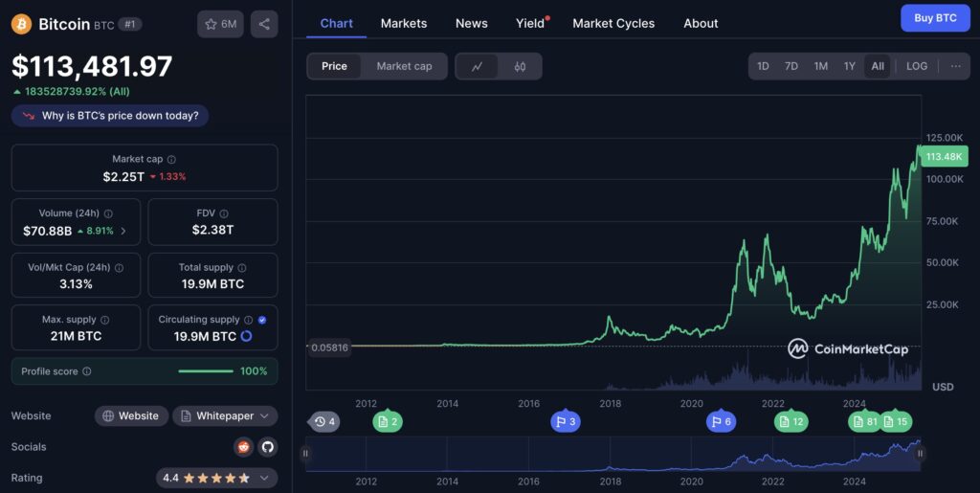Toggle LOG scale on chart
The height and width of the screenshot is (493, 980).
pos(917,66)
